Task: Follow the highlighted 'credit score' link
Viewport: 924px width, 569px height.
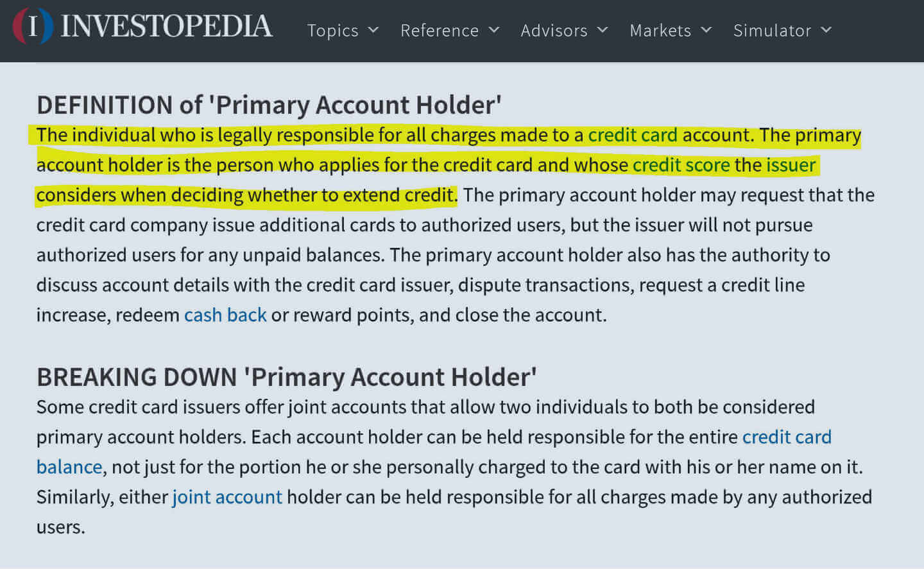Action: (681, 165)
